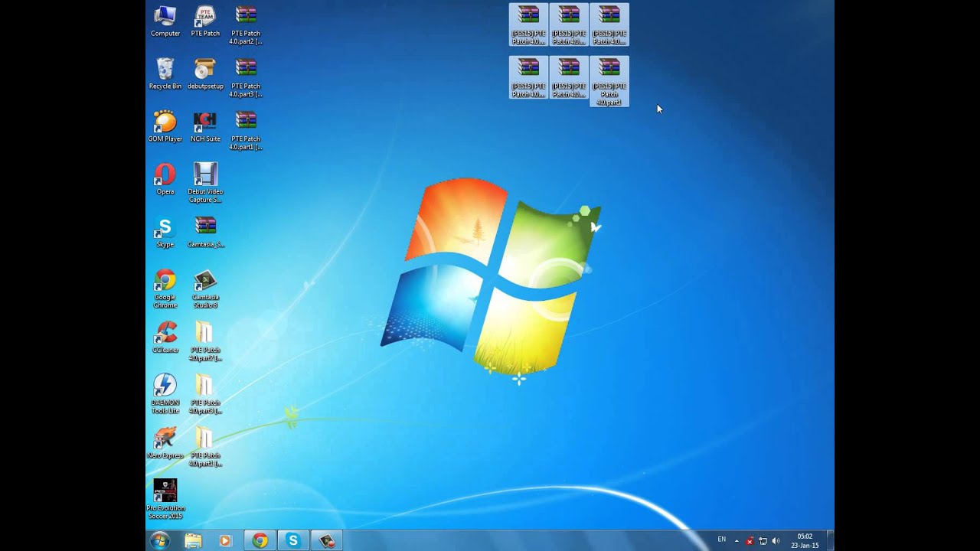Select the PTE Patch 4.0.part1 RAR archive on left
Screen dimensions: 980x551
tap(246, 131)
